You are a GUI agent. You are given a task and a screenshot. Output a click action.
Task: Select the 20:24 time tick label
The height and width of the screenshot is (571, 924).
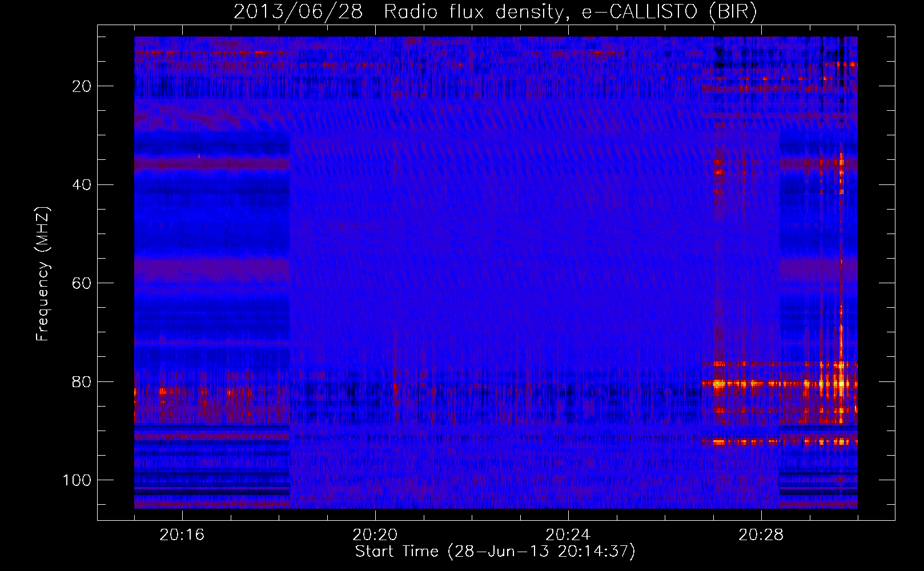click(x=568, y=535)
